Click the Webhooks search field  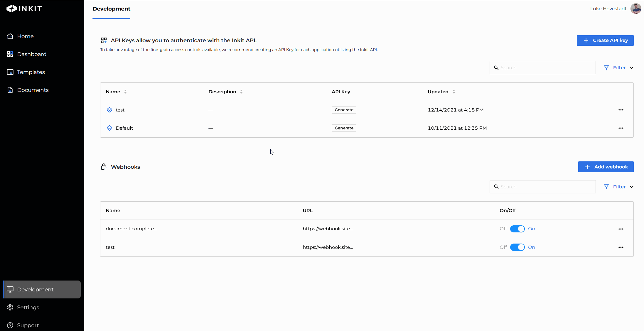click(x=546, y=187)
